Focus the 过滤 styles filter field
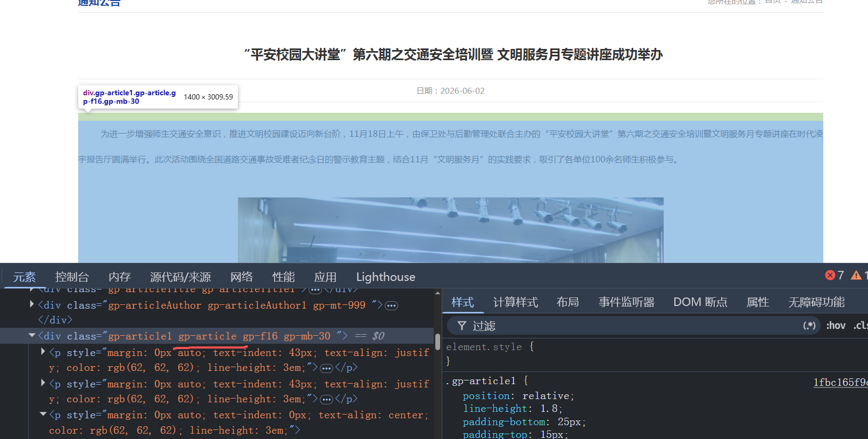 point(633,326)
